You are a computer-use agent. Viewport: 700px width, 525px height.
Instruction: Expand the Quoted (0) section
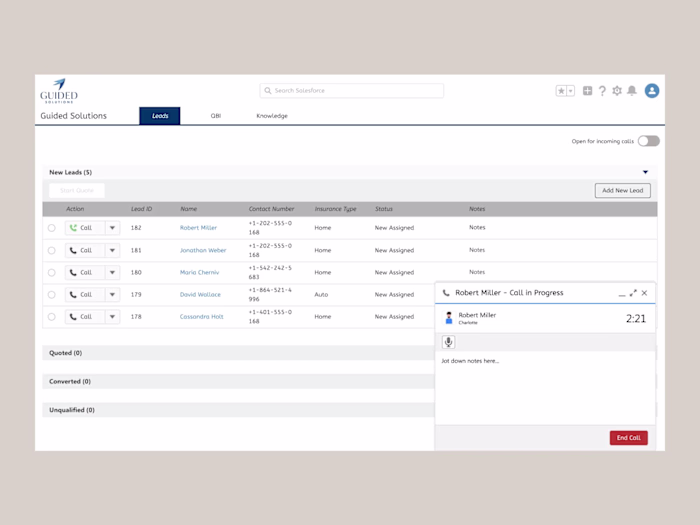[x=238, y=353]
